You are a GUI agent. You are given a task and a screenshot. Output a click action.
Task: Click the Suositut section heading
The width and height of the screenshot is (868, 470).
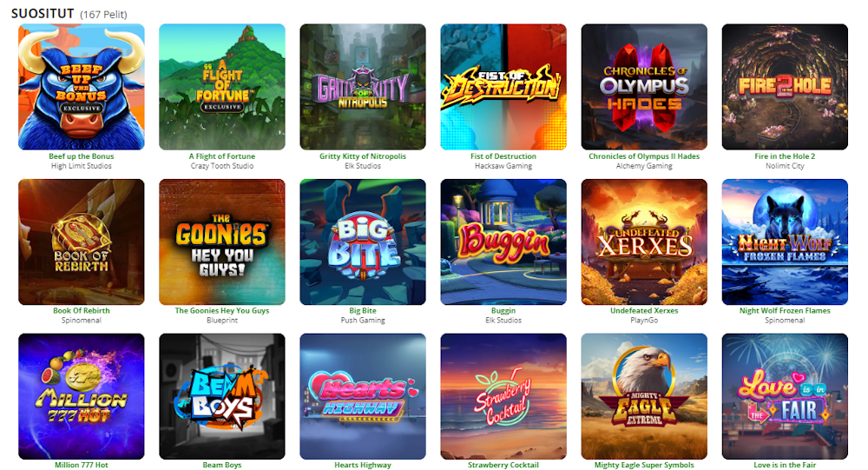pos(43,13)
